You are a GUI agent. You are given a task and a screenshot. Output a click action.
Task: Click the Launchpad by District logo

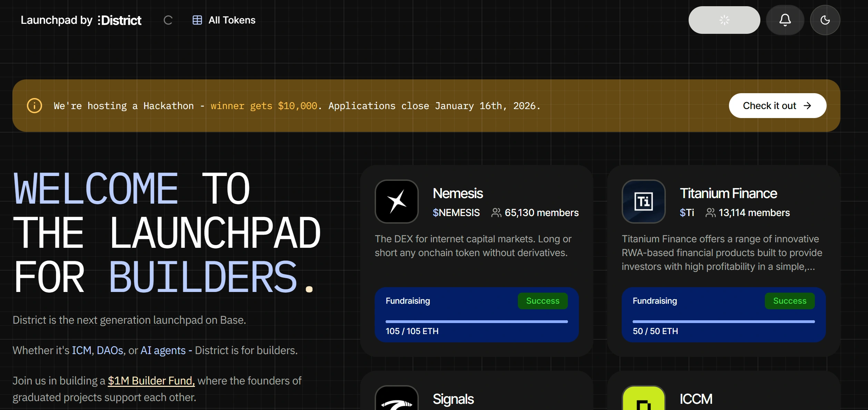81,20
